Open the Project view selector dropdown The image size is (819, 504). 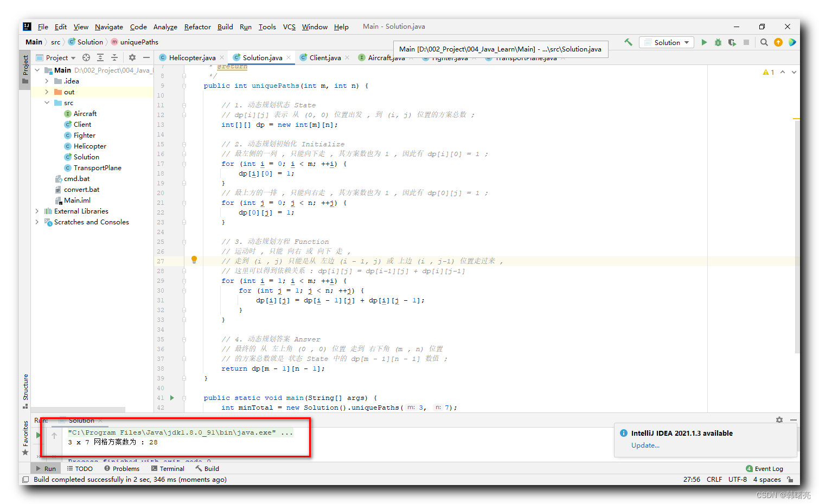(56, 57)
